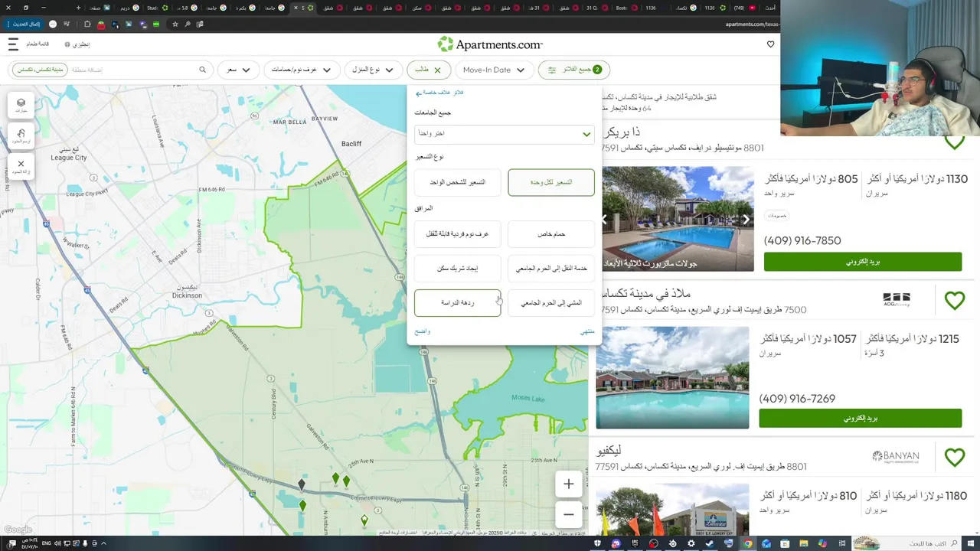Toggle غرف نوم فردية قابلة للقفل amenity
980x551 pixels.
(457, 234)
